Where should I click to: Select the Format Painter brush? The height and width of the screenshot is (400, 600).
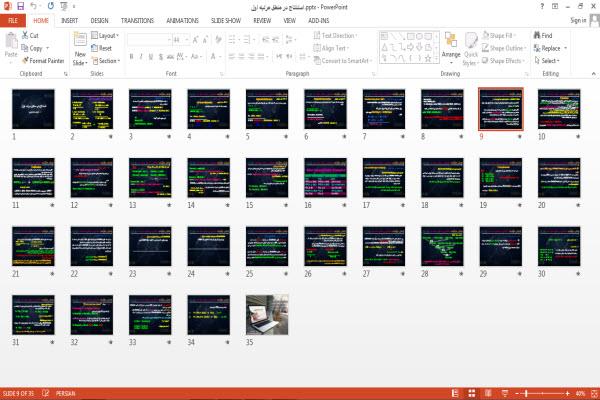point(25,60)
